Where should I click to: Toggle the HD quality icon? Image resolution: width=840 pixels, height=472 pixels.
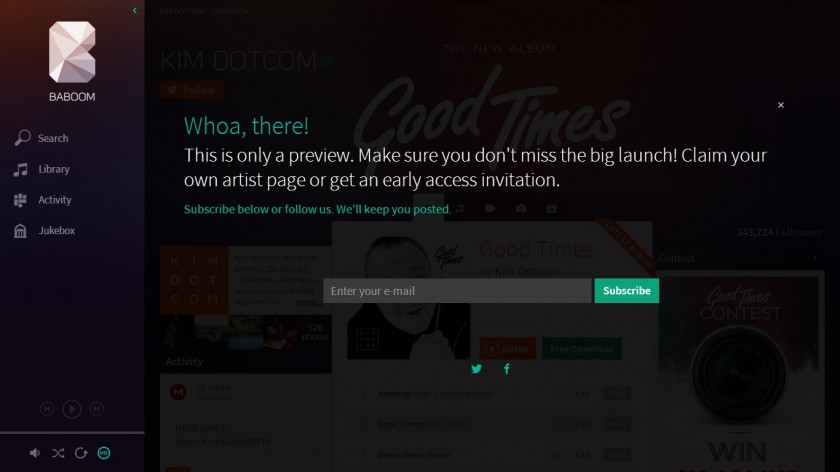point(104,453)
